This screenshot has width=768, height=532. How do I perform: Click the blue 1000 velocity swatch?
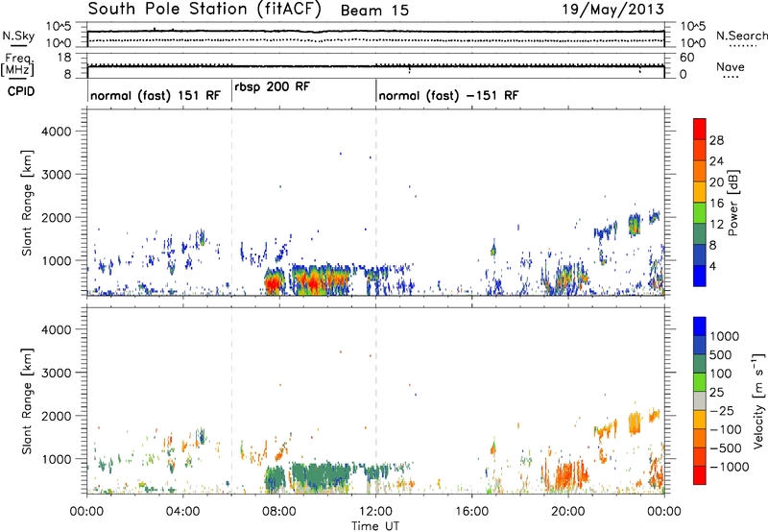(x=700, y=326)
